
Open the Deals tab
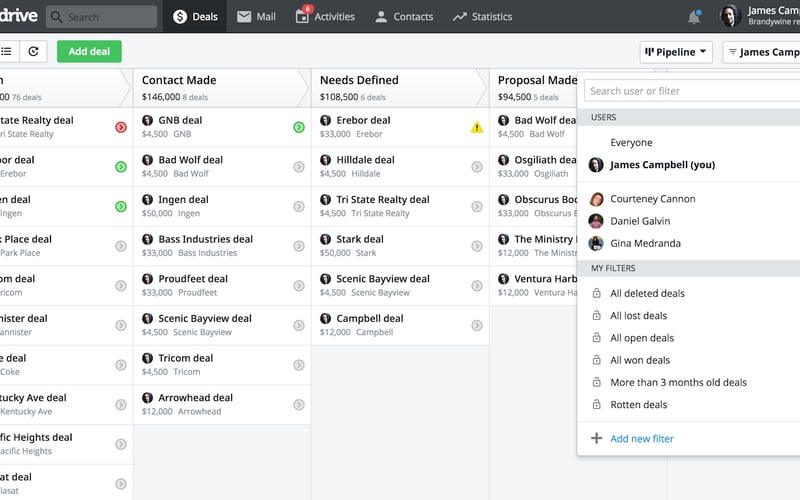point(194,16)
